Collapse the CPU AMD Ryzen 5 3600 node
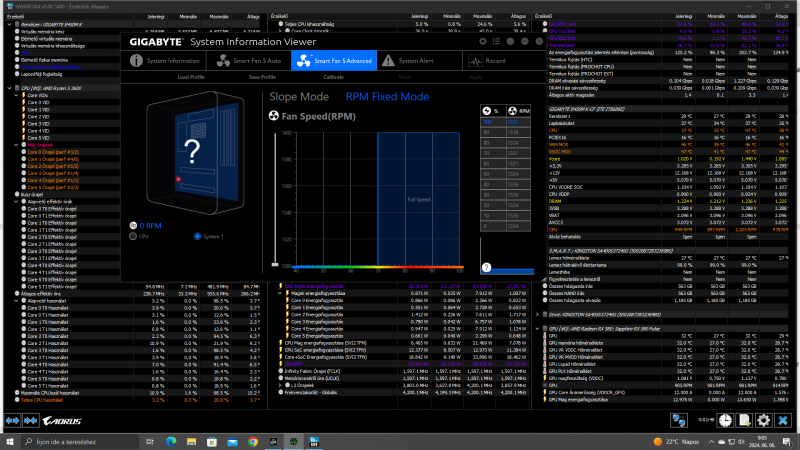The height and width of the screenshot is (450, 800). coord(10,88)
